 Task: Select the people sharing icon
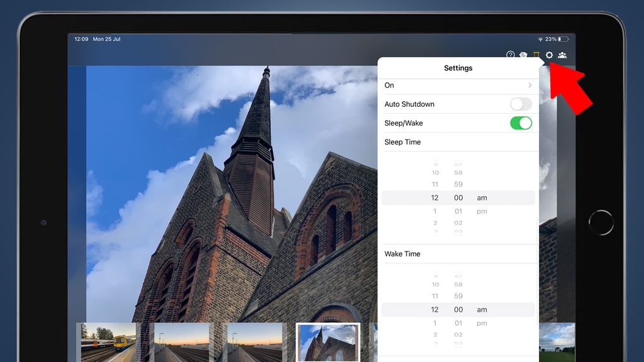click(x=562, y=55)
